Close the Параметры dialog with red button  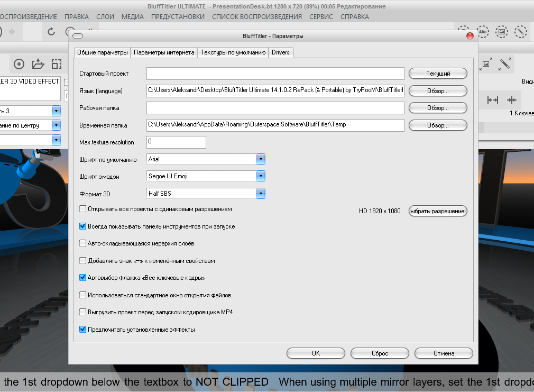[470, 36]
